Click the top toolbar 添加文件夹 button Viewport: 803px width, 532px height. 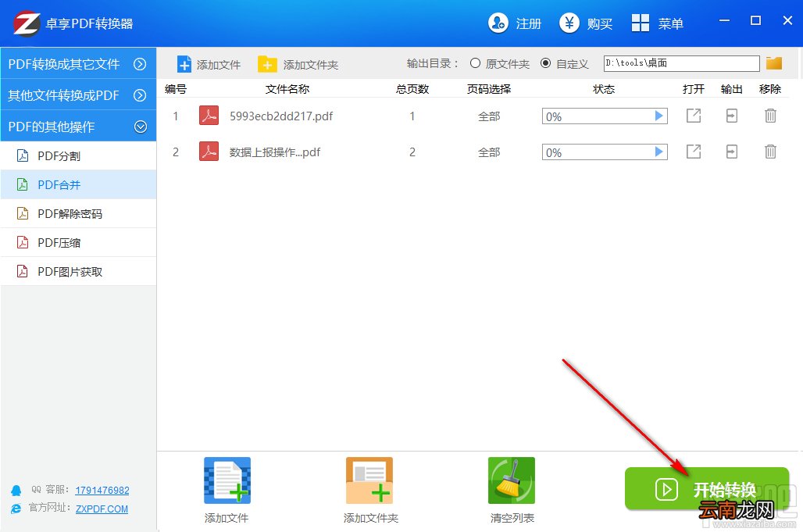coord(298,65)
